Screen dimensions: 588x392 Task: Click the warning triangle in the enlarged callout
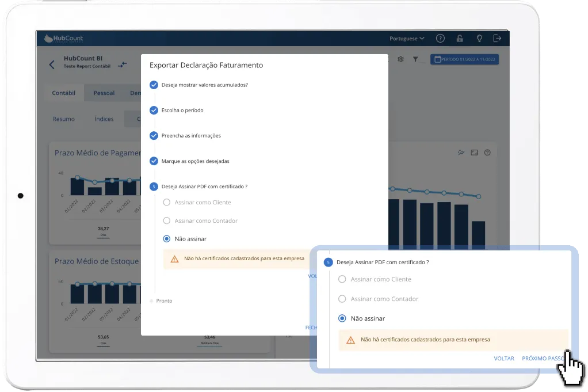(x=350, y=340)
